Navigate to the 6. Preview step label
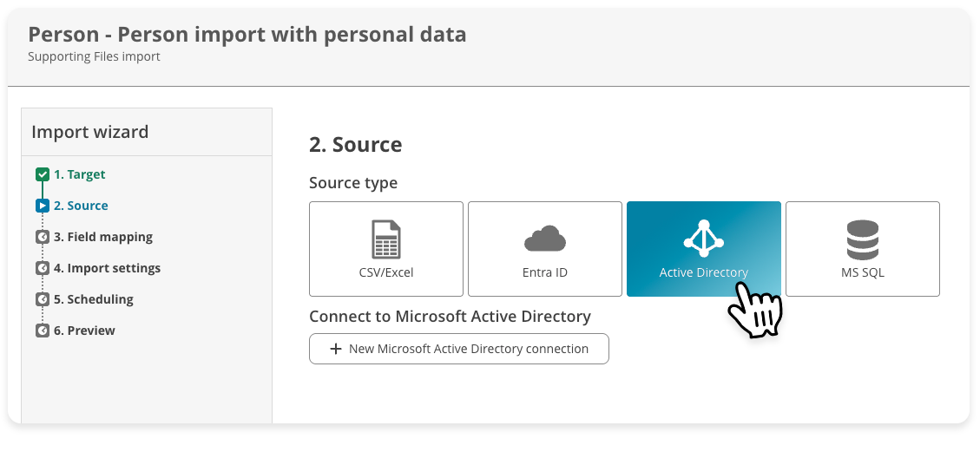This screenshot has height=465, width=980. pyautogui.click(x=84, y=331)
